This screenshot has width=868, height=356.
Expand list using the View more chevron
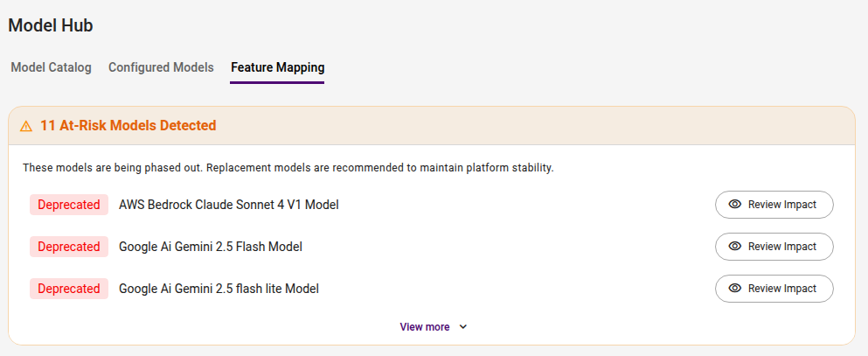[x=463, y=327]
